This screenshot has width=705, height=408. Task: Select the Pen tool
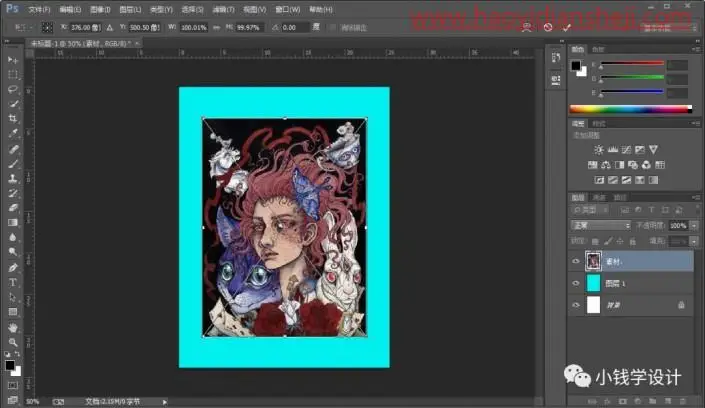point(13,268)
